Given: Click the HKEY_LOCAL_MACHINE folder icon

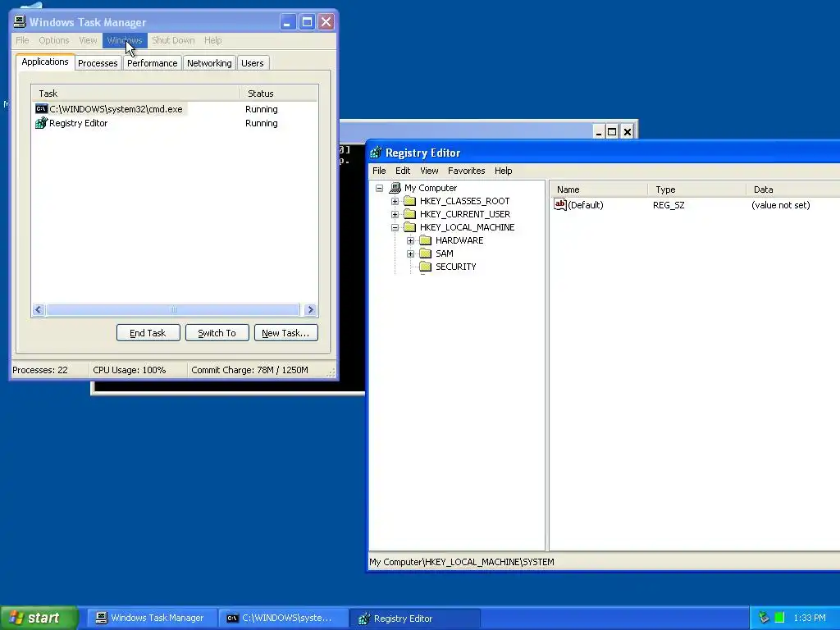Looking at the screenshot, I should point(410,227).
